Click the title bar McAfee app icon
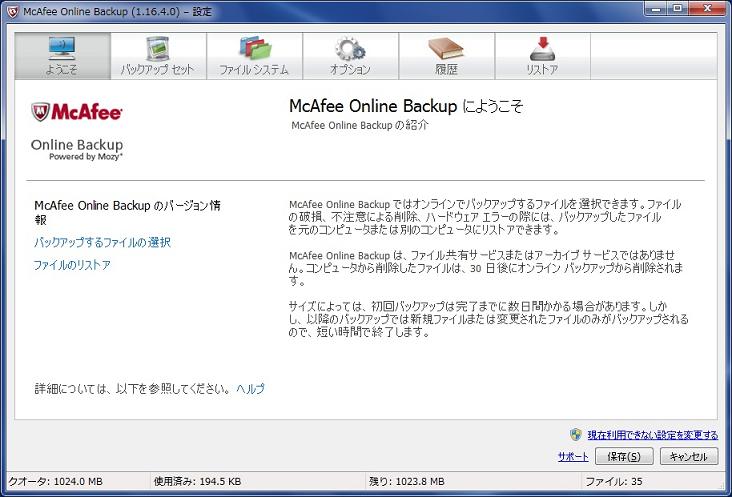The height and width of the screenshot is (497, 732). click(x=12, y=12)
